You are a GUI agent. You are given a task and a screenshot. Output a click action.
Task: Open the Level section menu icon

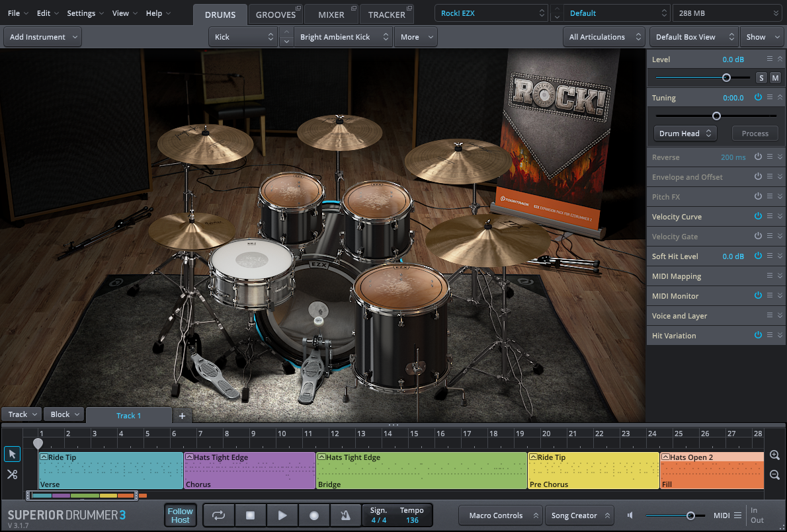(769, 59)
